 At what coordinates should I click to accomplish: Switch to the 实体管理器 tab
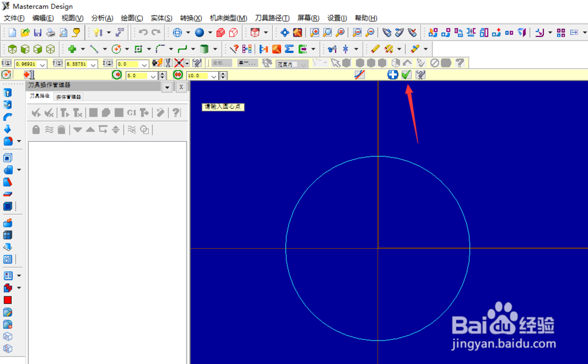pyautogui.click(x=69, y=96)
